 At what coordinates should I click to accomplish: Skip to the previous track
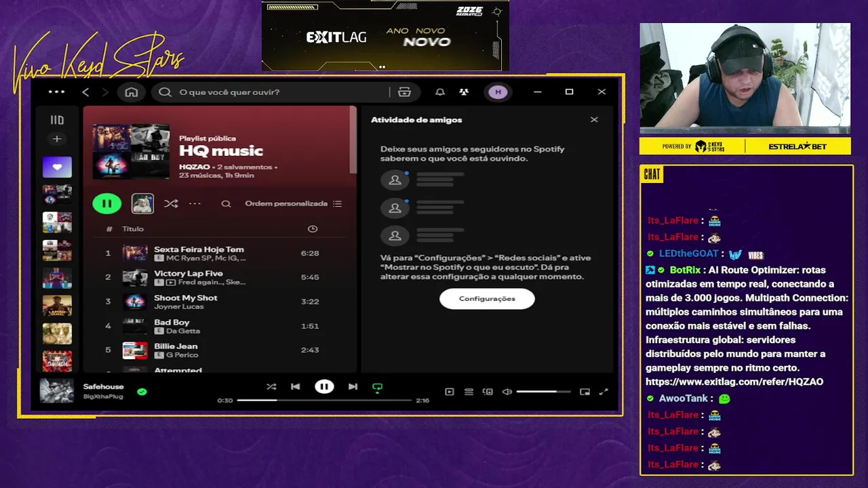tap(295, 387)
